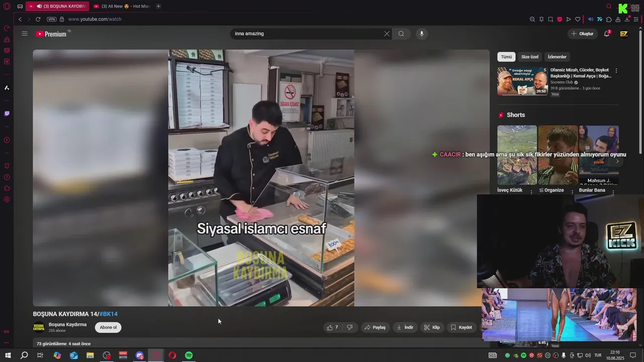
Task: Open the zoom-out page control
Action: (x=532, y=19)
